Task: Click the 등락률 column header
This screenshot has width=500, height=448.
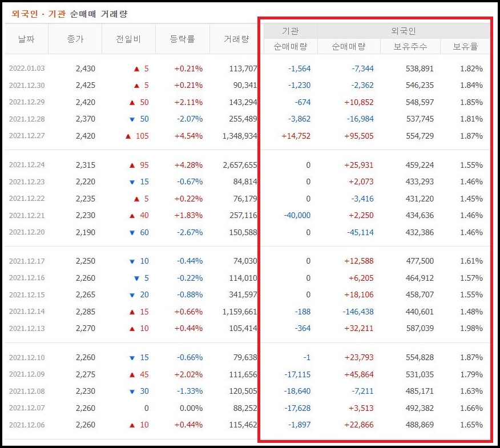Action: pyautogui.click(x=183, y=39)
